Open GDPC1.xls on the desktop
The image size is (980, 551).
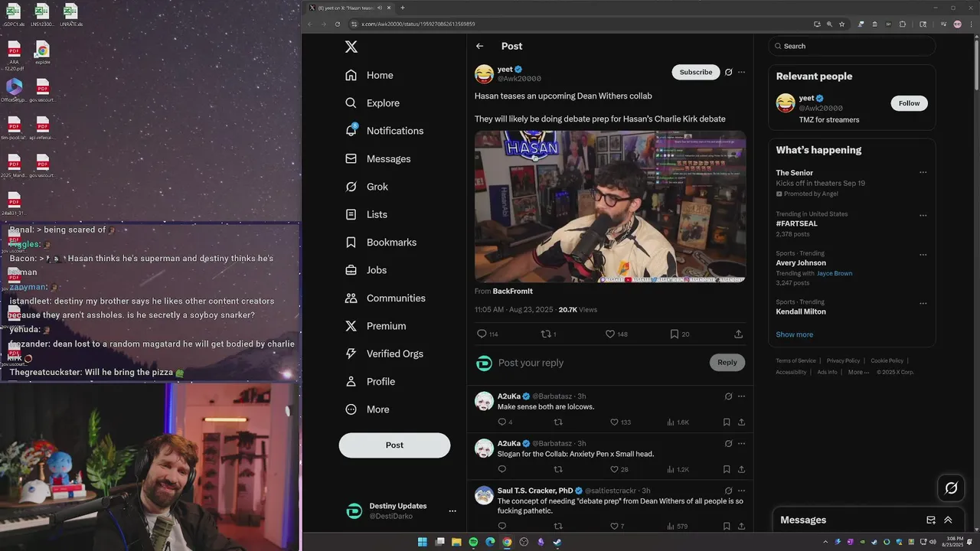[13, 15]
